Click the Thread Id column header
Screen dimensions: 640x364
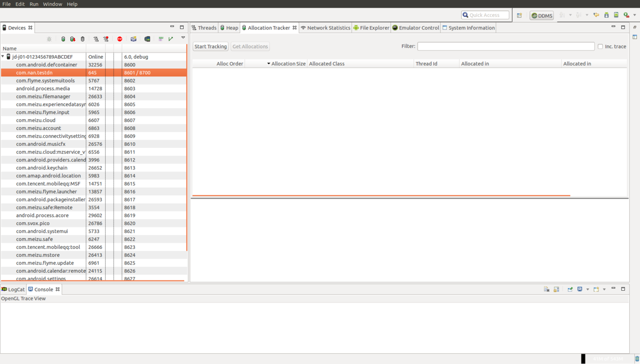tap(436, 63)
